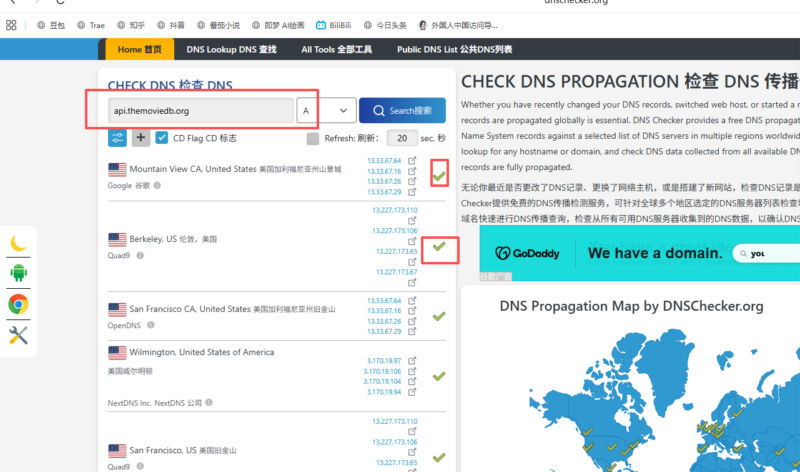Open external link icon under 13.227.173.106 in Berkeley row
This screenshot has height=472, width=800.
coord(412,241)
